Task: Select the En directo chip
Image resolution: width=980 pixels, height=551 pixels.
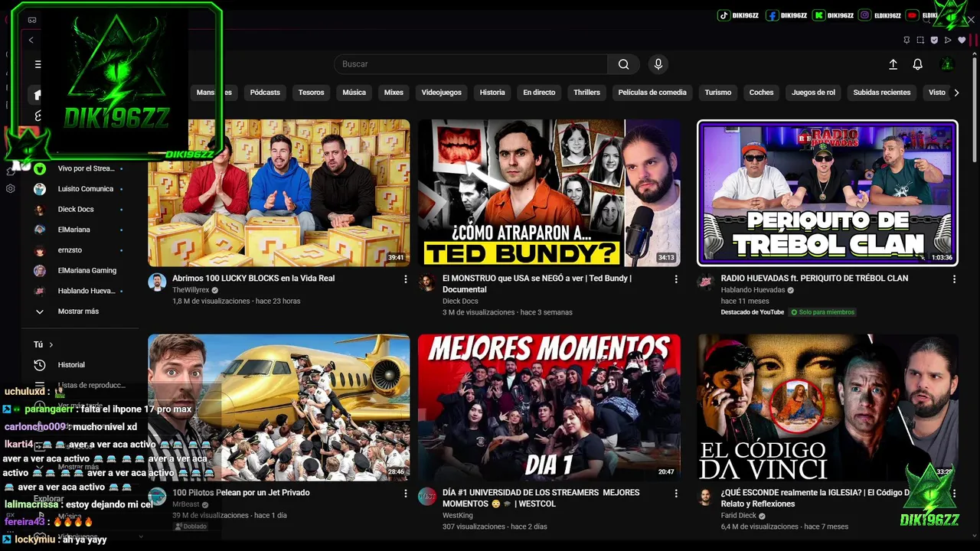Action: click(x=539, y=93)
